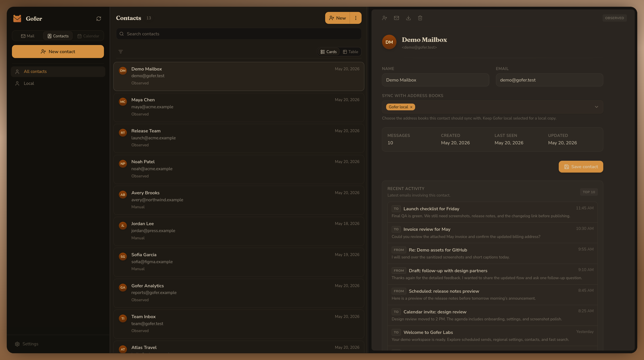This screenshot has width=644, height=360.
Task: Open Draft: follow-up with design partners email
Action: [492, 274]
